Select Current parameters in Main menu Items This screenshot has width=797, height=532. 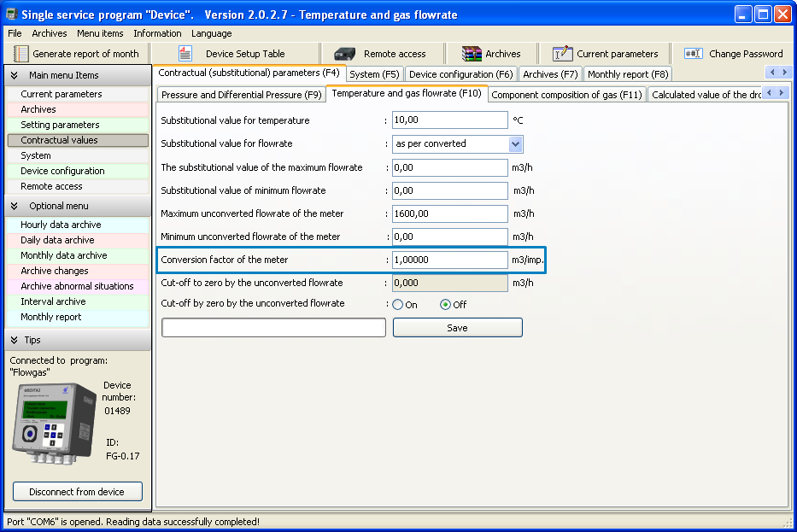pyautogui.click(x=78, y=94)
